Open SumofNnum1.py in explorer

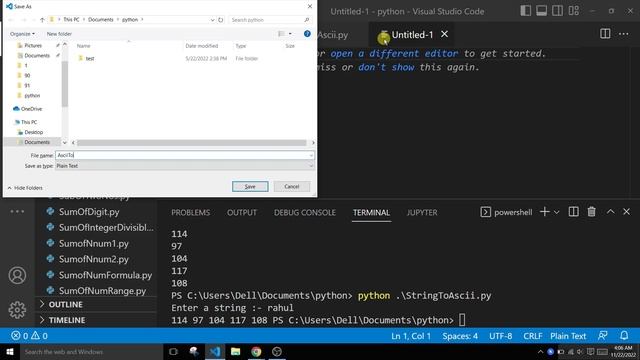[x=93, y=244]
